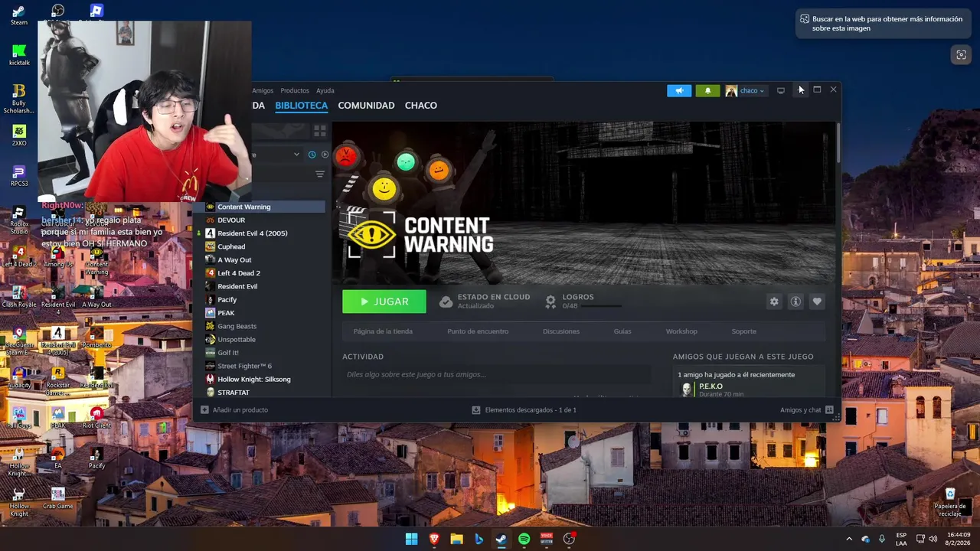Click the activity text input field
Screen dimensions: 980x551
pyautogui.click(x=496, y=374)
